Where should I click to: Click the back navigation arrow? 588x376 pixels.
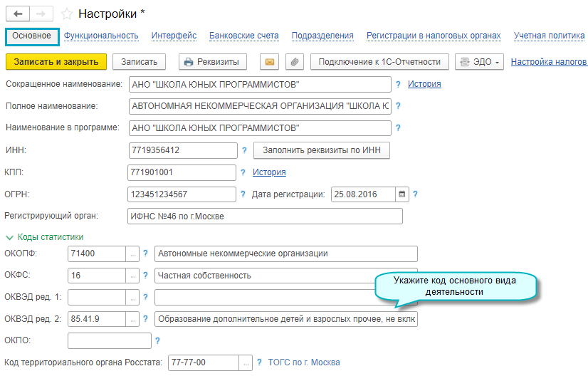(x=18, y=14)
